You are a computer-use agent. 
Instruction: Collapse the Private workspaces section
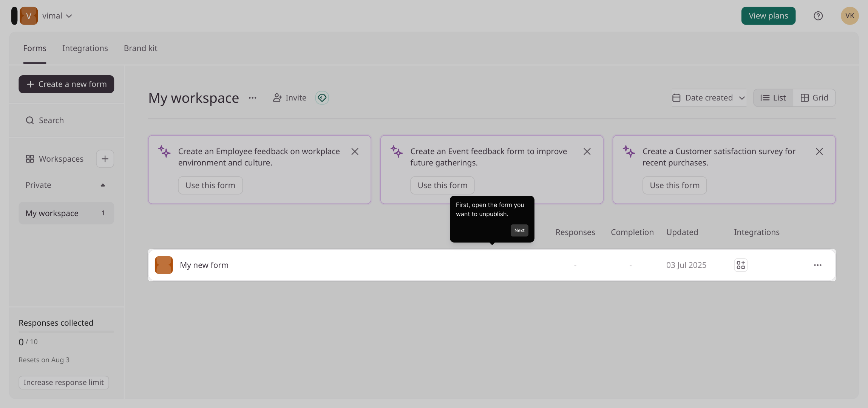(103, 185)
